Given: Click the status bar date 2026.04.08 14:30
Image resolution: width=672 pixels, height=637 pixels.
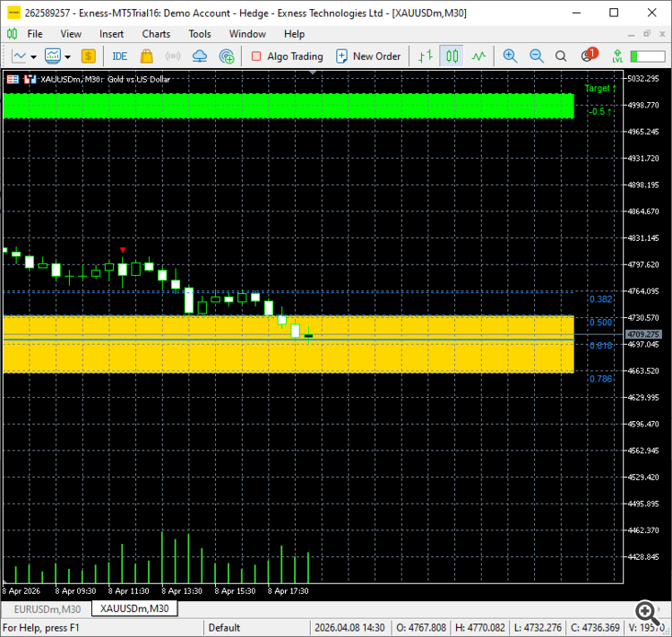Looking at the screenshot, I should [x=349, y=628].
